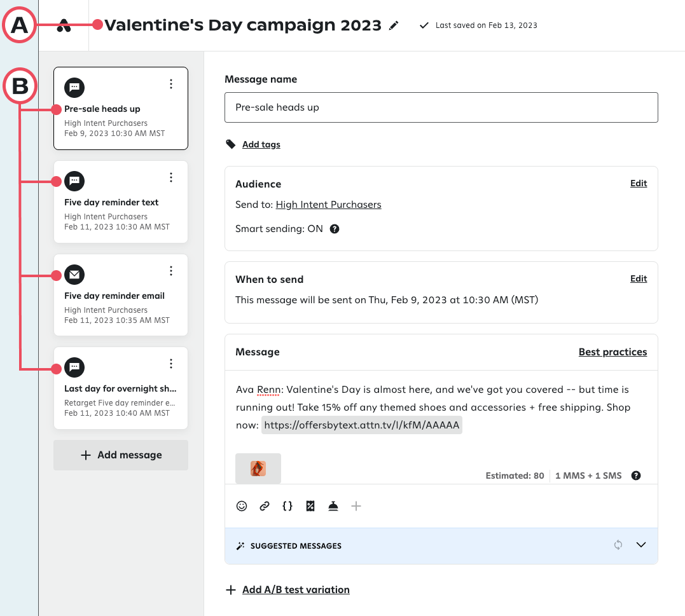Insert dynamic fields with the curly braces icon
The height and width of the screenshot is (616, 685).
click(x=287, y=506)
